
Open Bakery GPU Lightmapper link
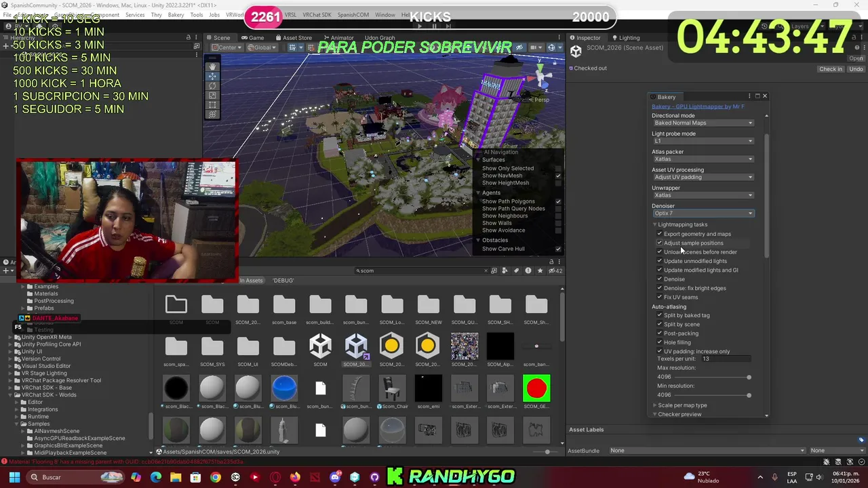(698, 106)
